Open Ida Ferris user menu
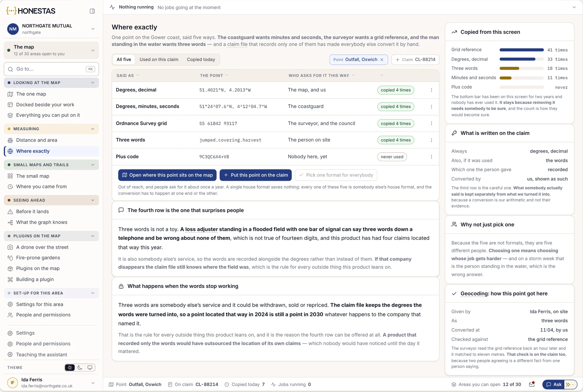This screenshot has height=392, width=583. click(51, 383)
